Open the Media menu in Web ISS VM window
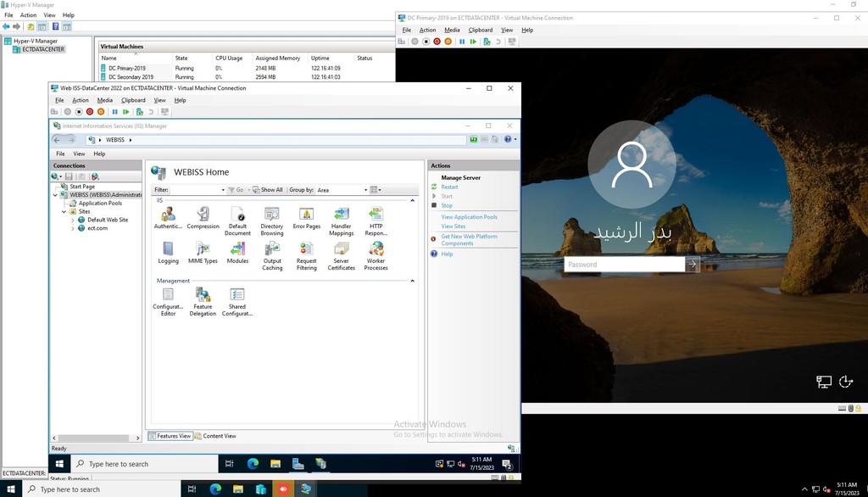 (x=104, y=100)
